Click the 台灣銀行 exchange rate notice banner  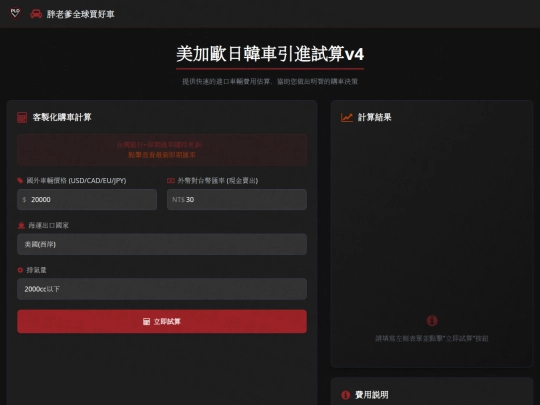click(x=162, y=150)
